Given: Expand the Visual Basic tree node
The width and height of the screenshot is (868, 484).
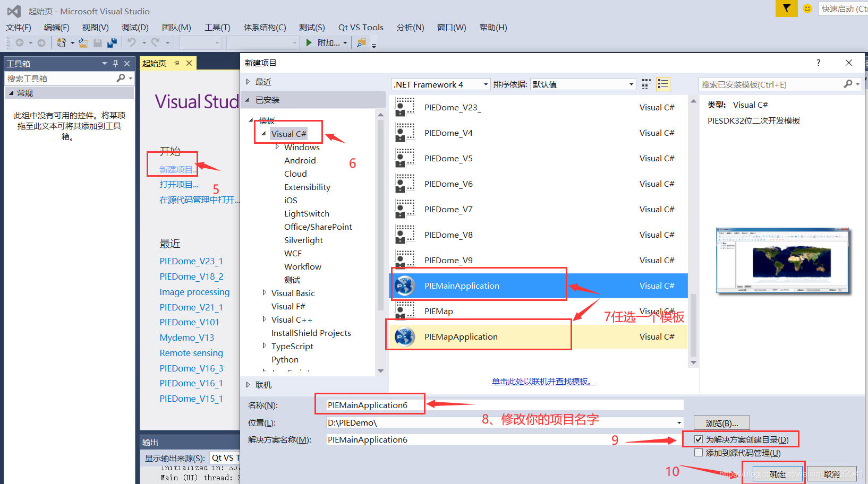Looking at the screenshot, I should (264, 293).
